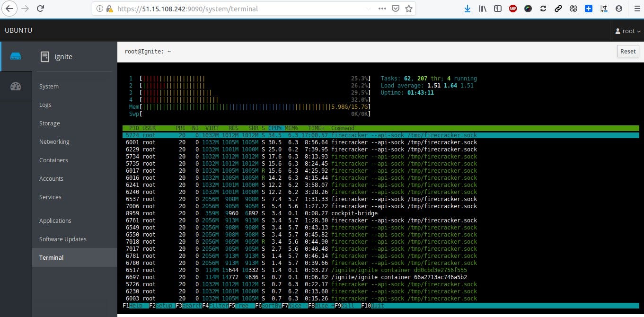Select the Terminal menu item

tap(74, 258)
